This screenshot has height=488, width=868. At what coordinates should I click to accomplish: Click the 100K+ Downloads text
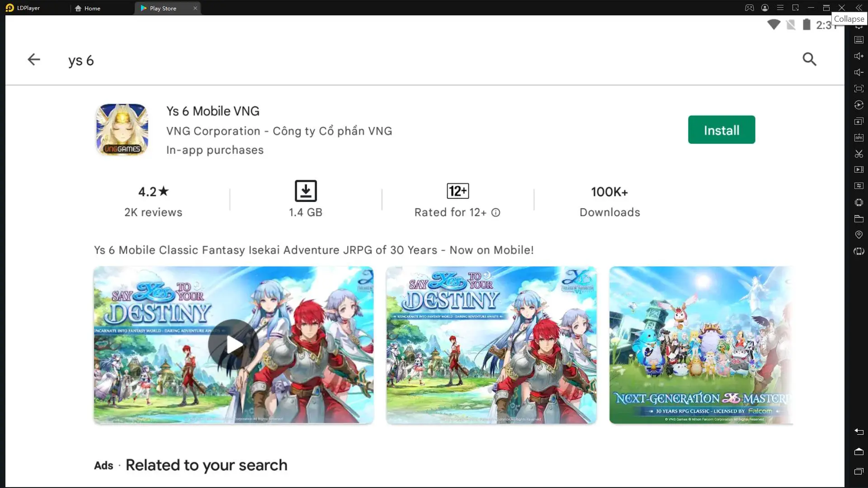click(609, 202)
